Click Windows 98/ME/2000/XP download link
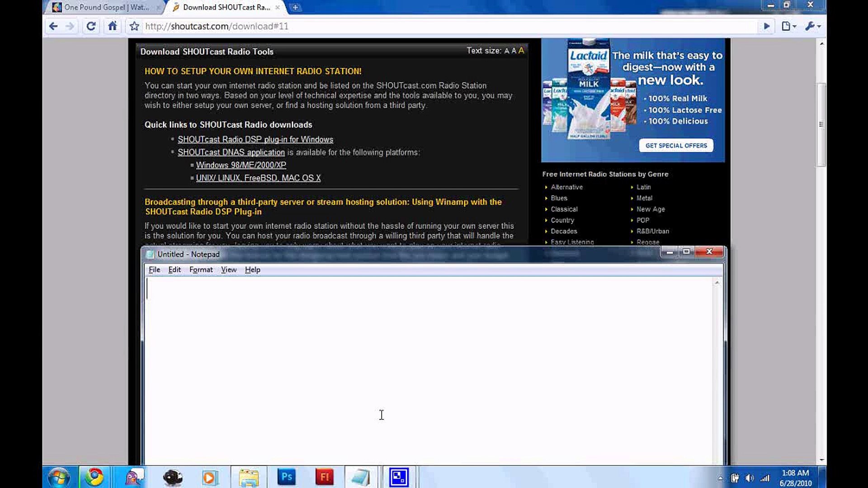The image size is (868, 488). [x=241, y=165]
